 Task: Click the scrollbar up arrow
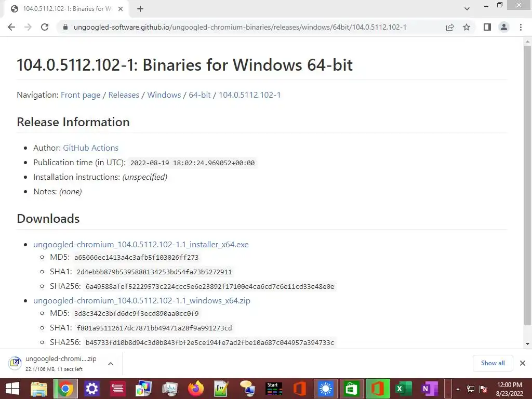pyautogui.click(x=527, y=42)
